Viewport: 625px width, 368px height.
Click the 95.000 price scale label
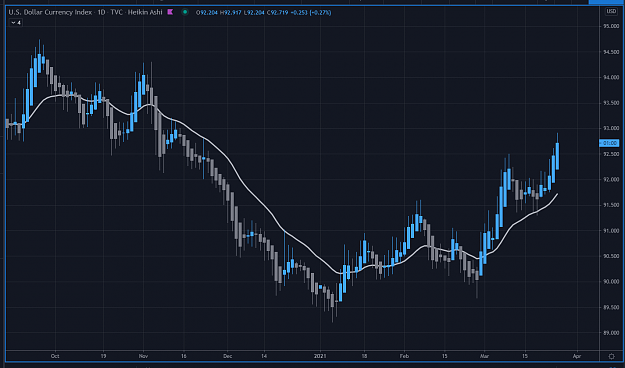[611, 26]
